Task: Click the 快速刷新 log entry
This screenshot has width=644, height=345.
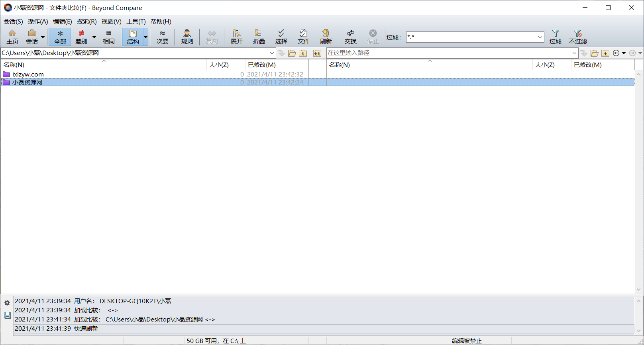Action: click(324, 329)
